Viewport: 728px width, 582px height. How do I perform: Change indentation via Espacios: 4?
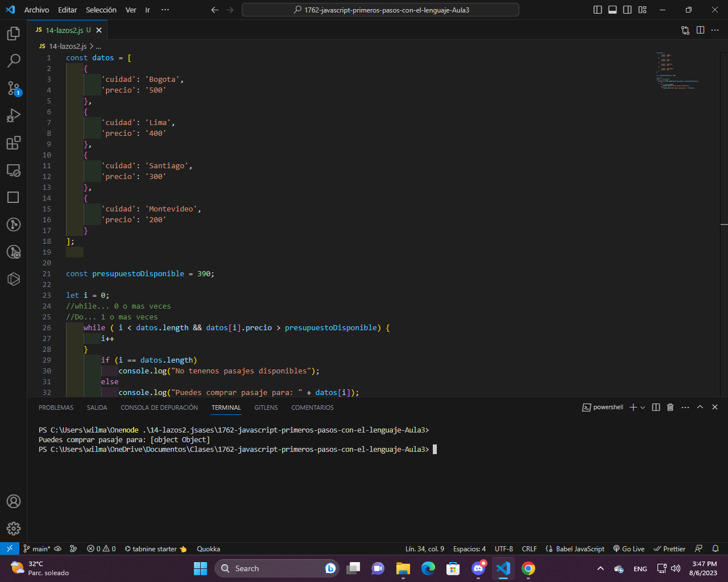(x=469, y=548)
